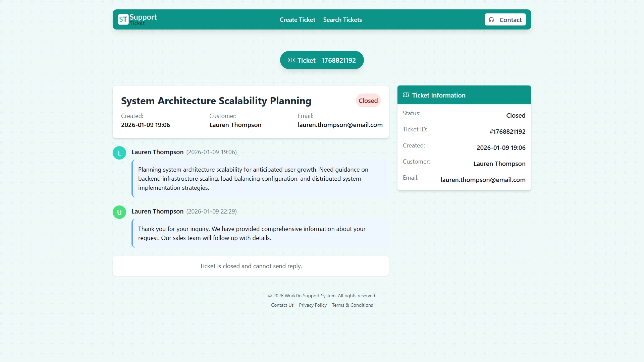Click the closed ticket cannot reply notice

click(x=251, y=266)
